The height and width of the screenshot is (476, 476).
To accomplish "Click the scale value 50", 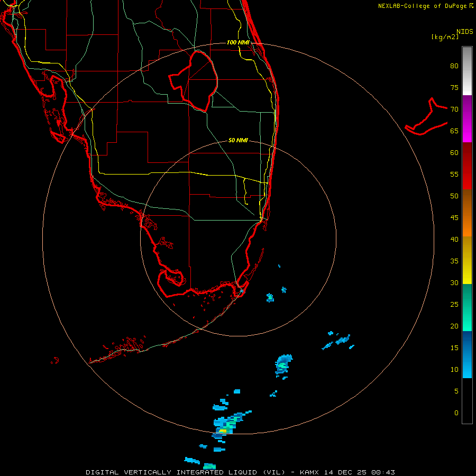I will point(454,196).
